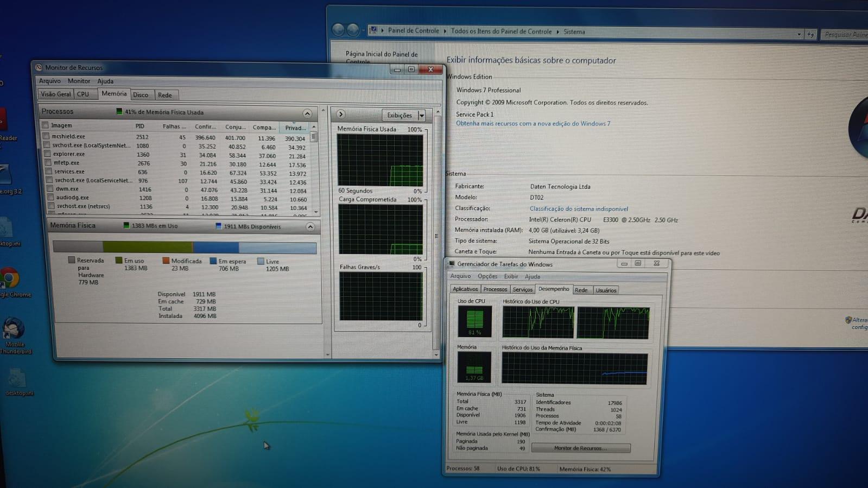868x488 pixels.
Task: Click Painel de Controle breadcrumb
Action: point(413,31)
